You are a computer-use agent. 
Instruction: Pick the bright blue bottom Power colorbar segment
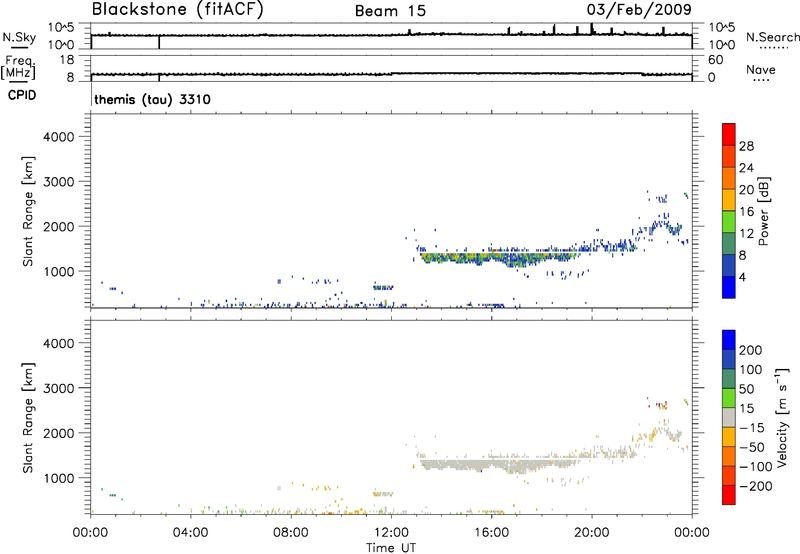[x=729, y=287]
